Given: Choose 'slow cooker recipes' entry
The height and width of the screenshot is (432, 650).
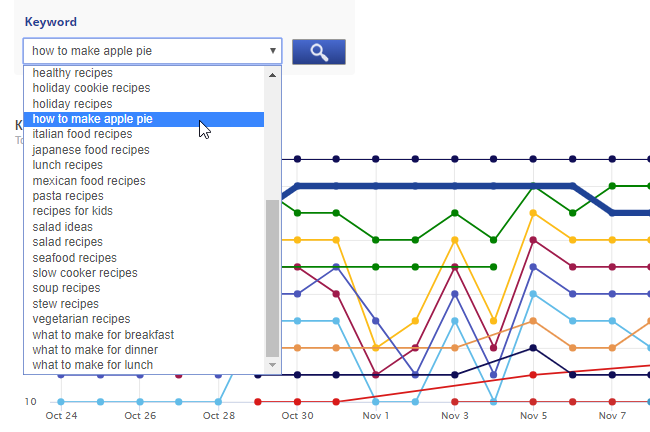Looking at the screenshot, I should tap(85, 273).
